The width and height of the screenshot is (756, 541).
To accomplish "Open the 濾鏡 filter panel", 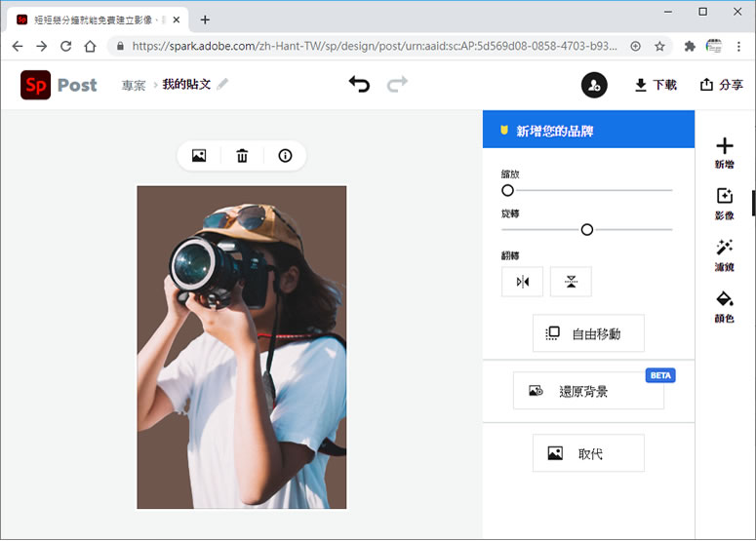I will pos(724,255).
